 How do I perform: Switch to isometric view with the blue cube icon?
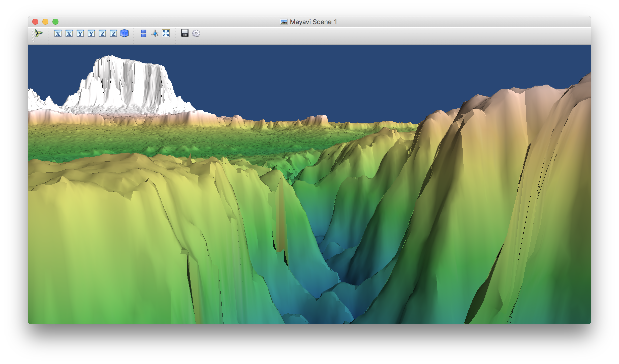[125, 33]
